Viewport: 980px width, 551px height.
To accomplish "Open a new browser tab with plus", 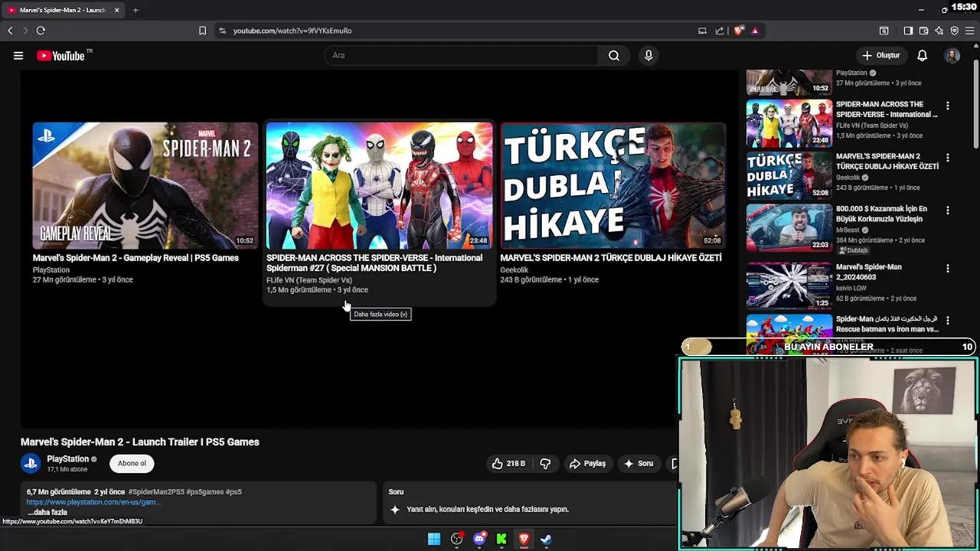I will (x=136, y=10).
